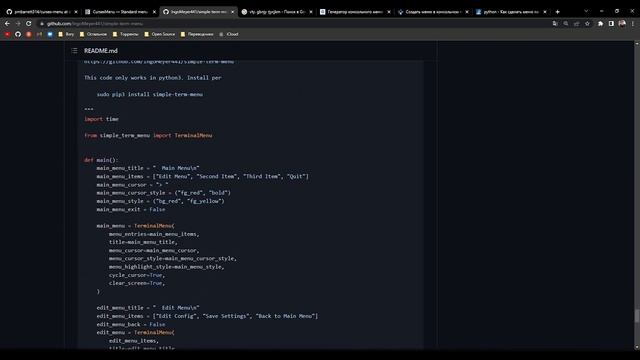Close the Создать меню в консольном tab
Image resolution: width=640 pixels, height=360 pixels.
click(x=467, y=12)
